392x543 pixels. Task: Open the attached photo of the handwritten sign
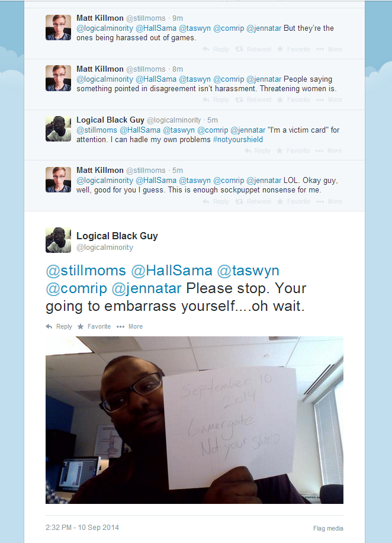194,420
